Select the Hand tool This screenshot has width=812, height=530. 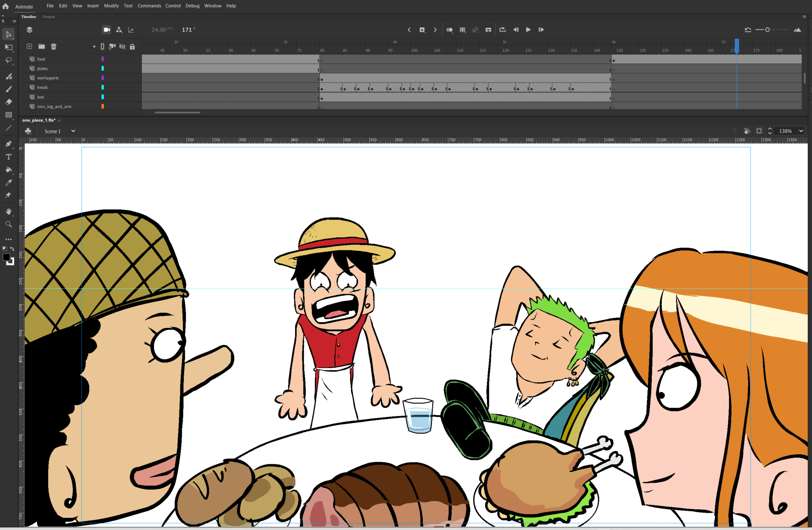(8, 211)
